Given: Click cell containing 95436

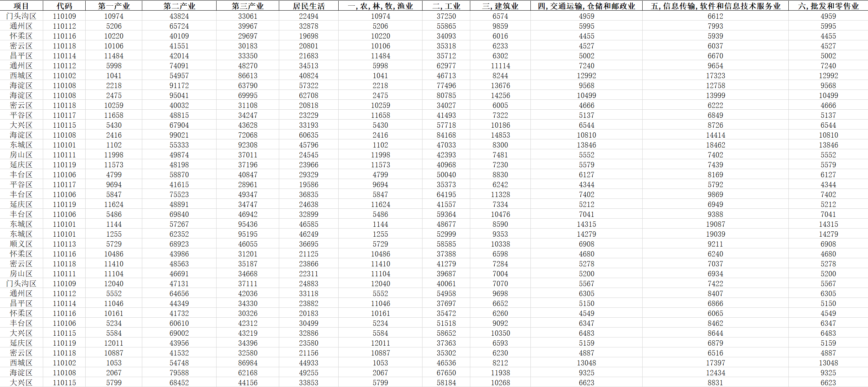Looking at the screenshot, I should pyautogui.click(x=248, y=224).
